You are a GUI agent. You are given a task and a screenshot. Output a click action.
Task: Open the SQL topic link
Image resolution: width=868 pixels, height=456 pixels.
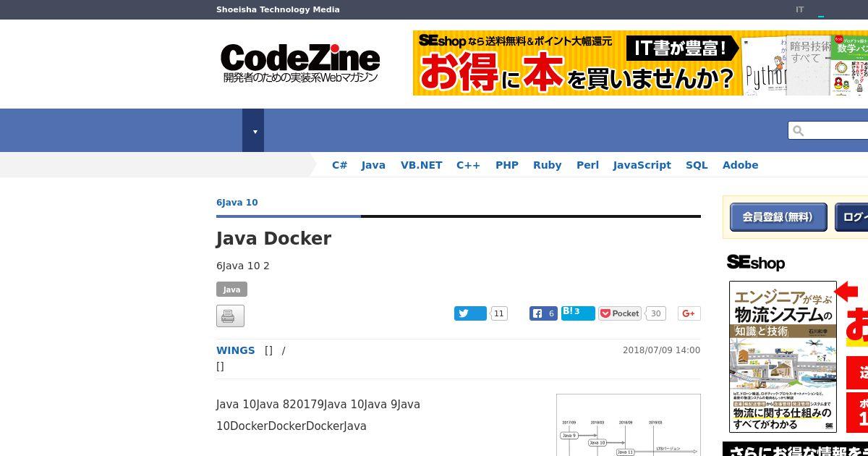point(697,165)
